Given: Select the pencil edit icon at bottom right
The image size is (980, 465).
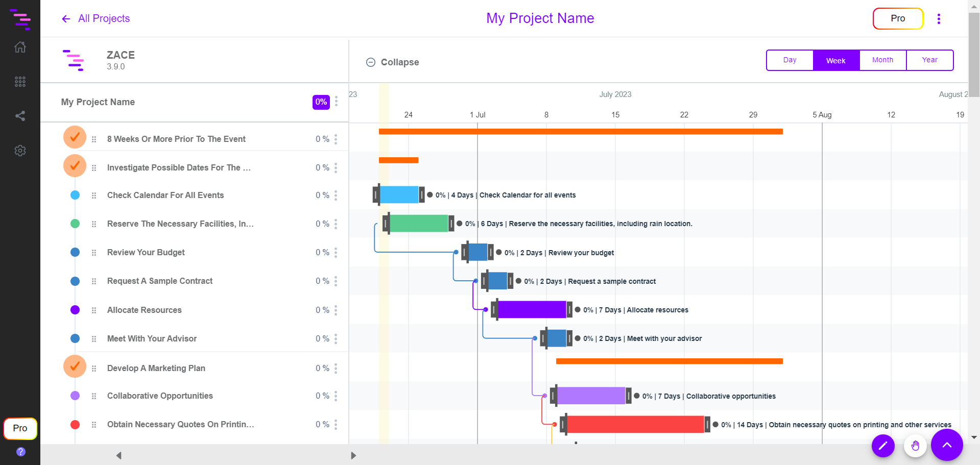Looking at the screenshot, I should click(x=883, y=446).
